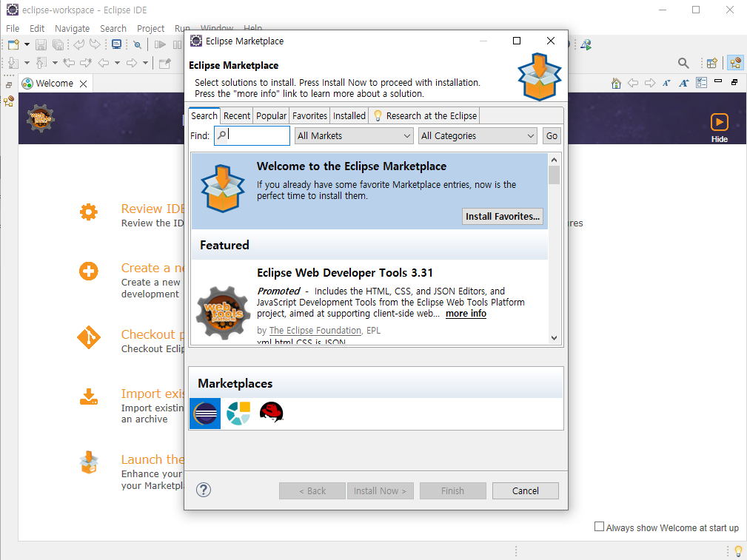This screenshot has height=560, width=747.
Task: Maximize the Eclipse Marketplace dialog
Action: point(517,41)
